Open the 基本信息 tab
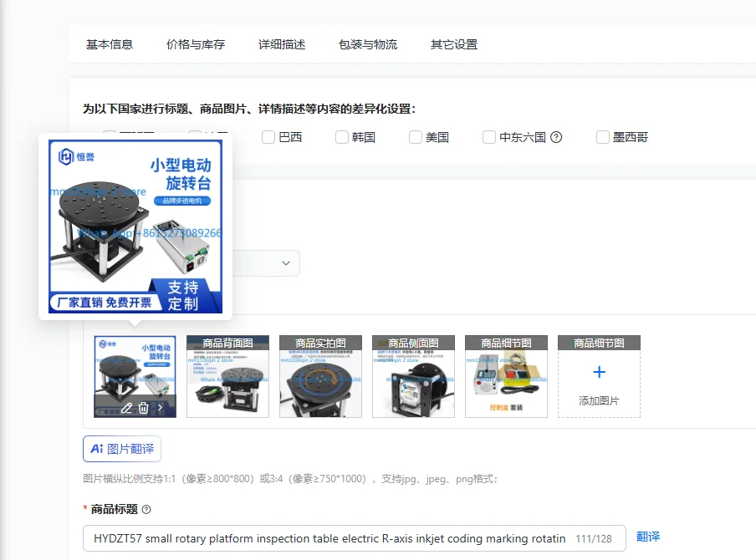 tap(110, 44)
